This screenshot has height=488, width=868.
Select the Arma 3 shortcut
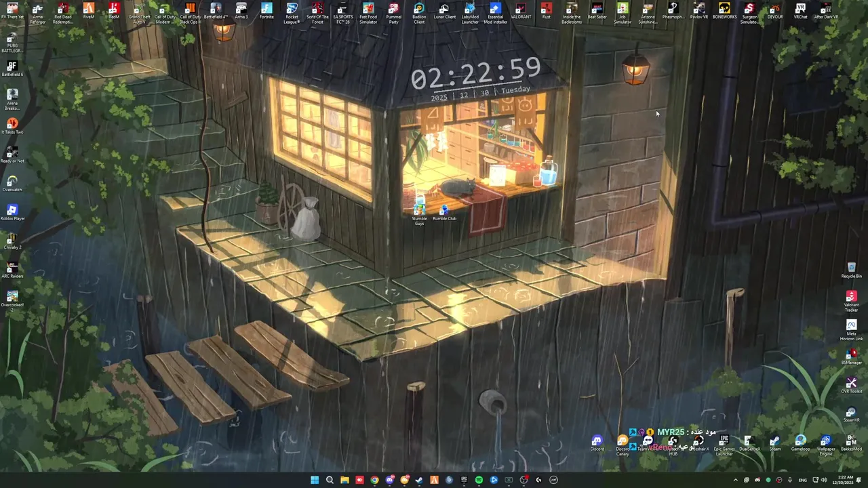(241, 12)
